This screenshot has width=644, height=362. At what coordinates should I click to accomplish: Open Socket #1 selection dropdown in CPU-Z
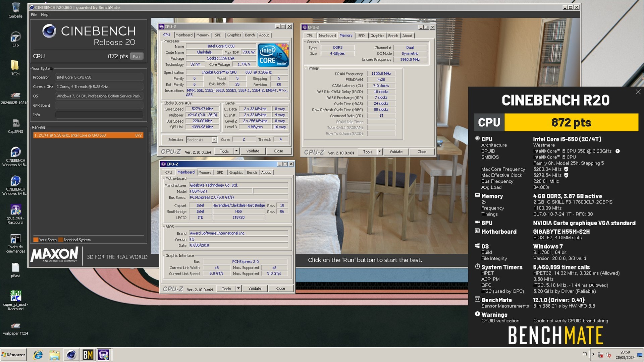pyautogui.click(x=201, y=140)
